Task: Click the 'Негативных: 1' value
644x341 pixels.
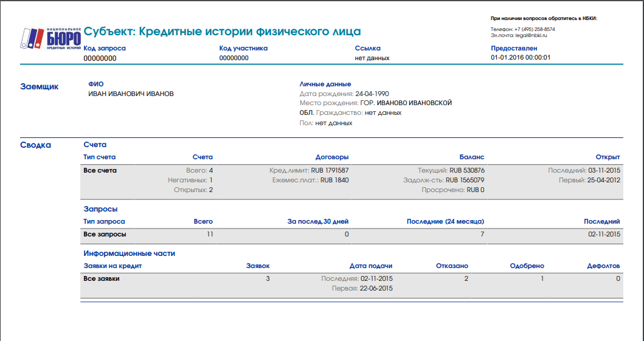Action: click(190, 180)
